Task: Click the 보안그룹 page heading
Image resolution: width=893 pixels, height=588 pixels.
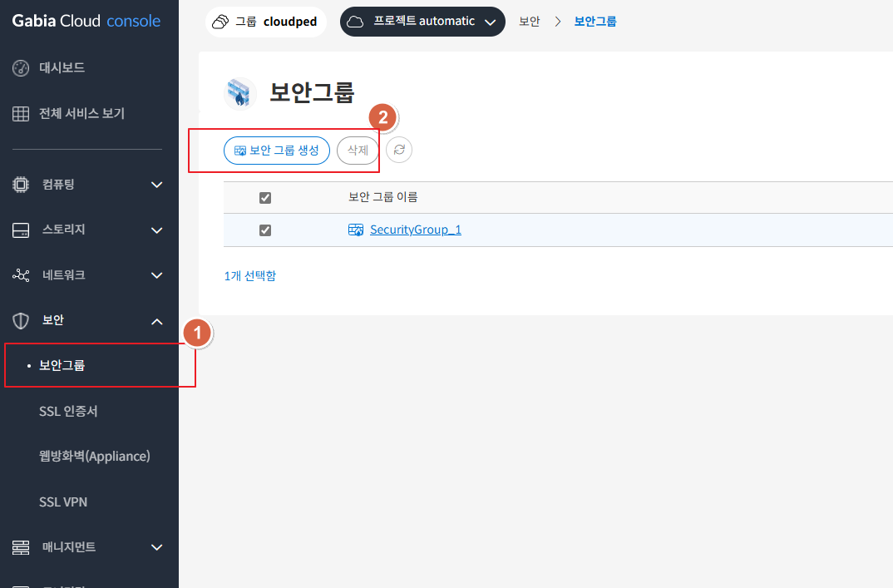Action: (x=312, y=92)
